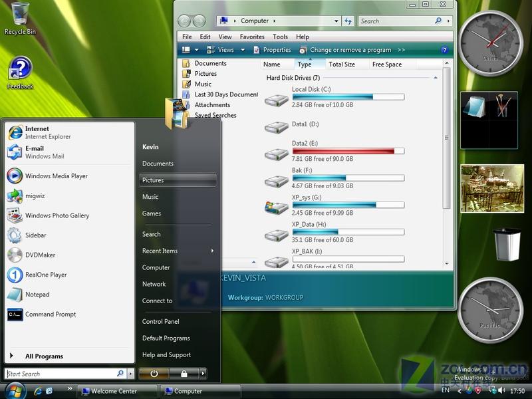Open the Favorites menu
The height and width of the screenshot is (399, 532).
(252, 37)
